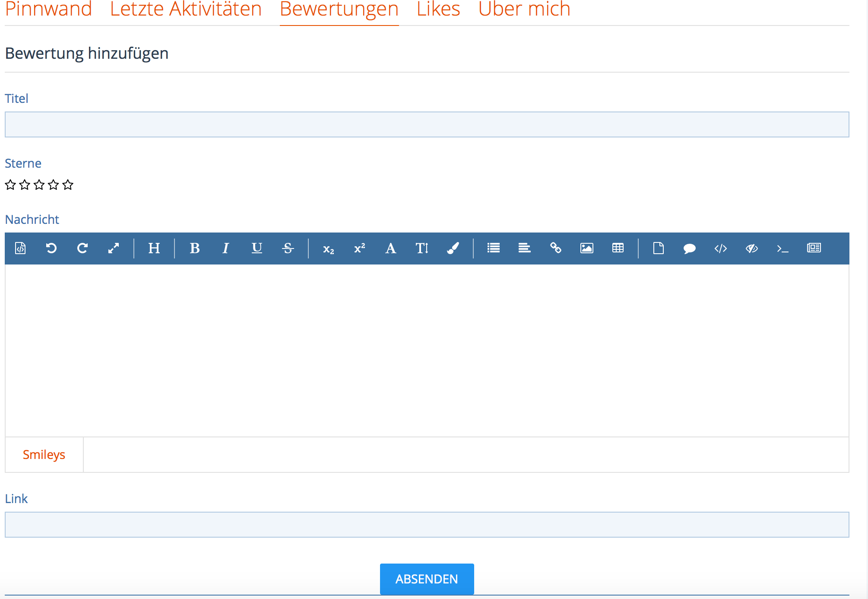Select the fifth star rating

[68, 185]
